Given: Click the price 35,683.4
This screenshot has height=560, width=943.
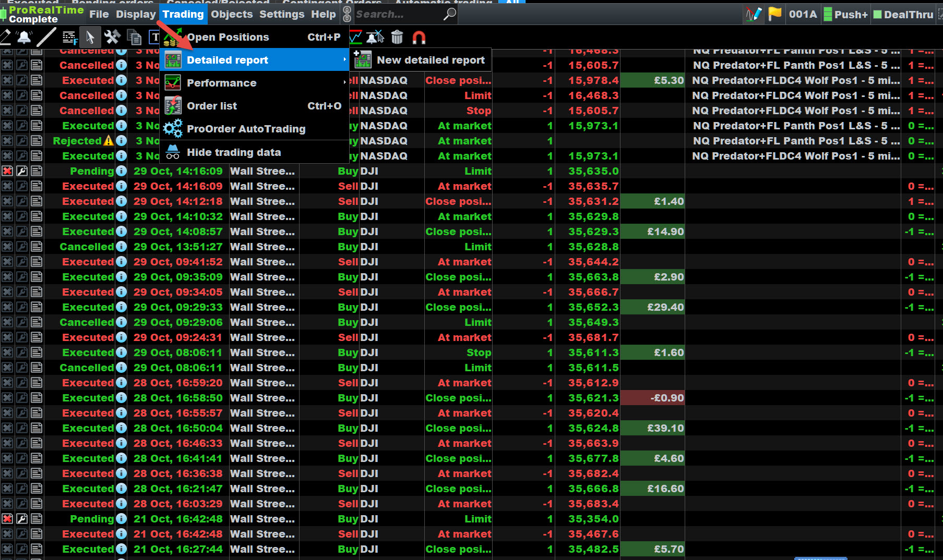Looking at the screenshot, I should (593, 504).
